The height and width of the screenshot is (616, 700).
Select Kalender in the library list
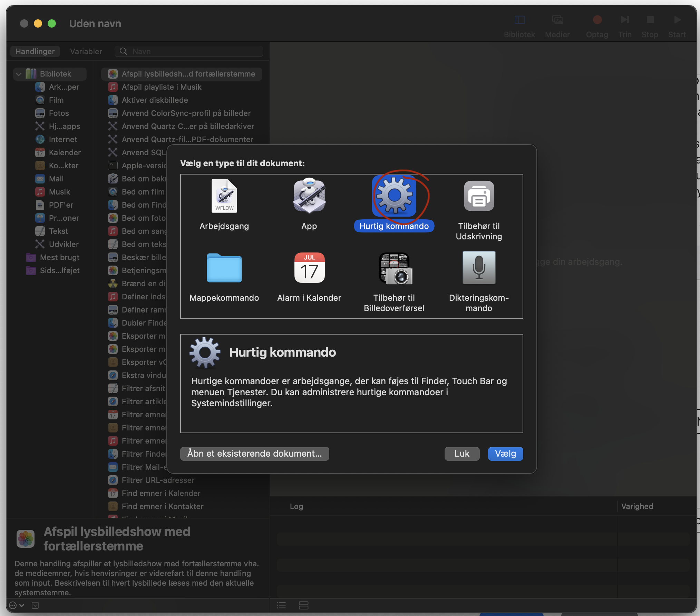pos(65,152)
